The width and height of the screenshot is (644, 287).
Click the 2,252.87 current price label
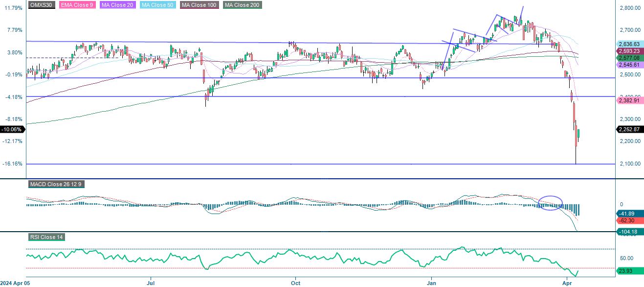[x=629, y=130]
